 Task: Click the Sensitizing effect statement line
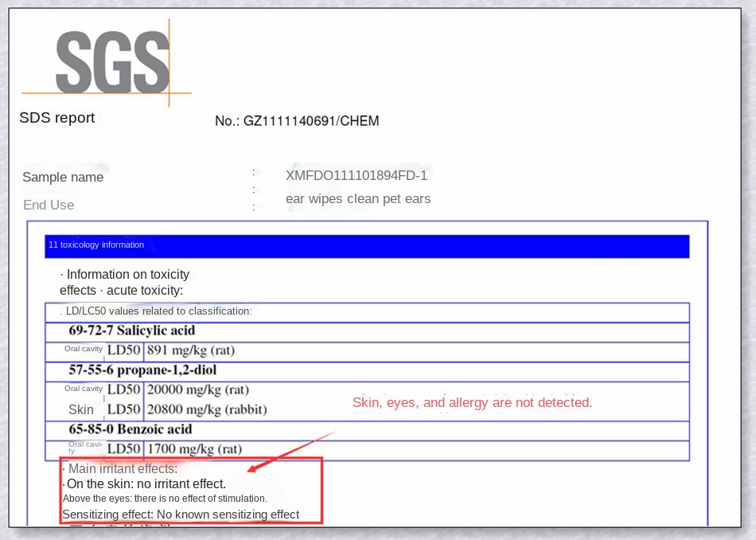click(x=181, y=515)
